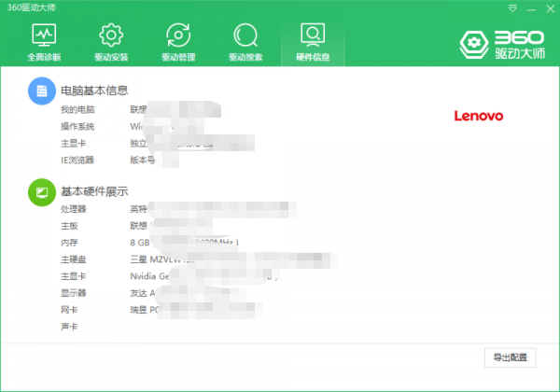Click the red Lenovo brand logo
The width and height of the screenshot is (560, 392).
pos(479,116)
